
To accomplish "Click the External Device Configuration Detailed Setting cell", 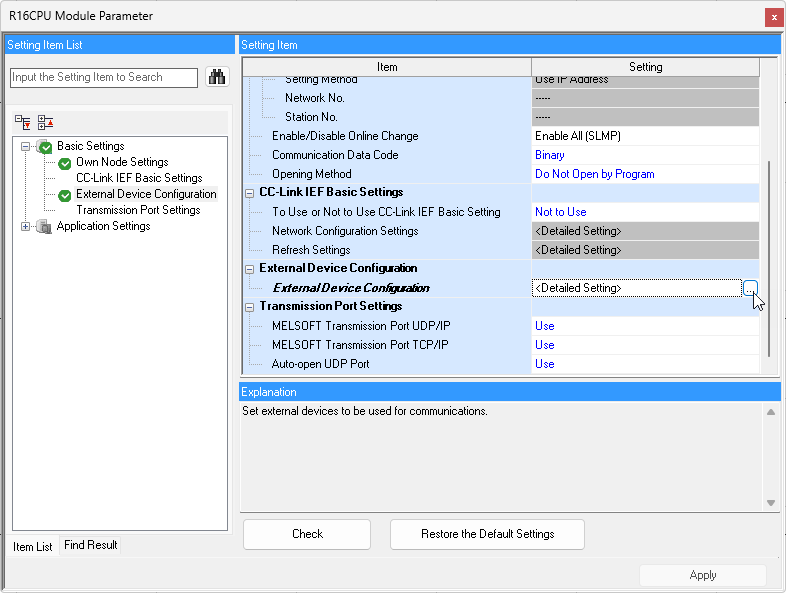I will [x=637, y=288].
